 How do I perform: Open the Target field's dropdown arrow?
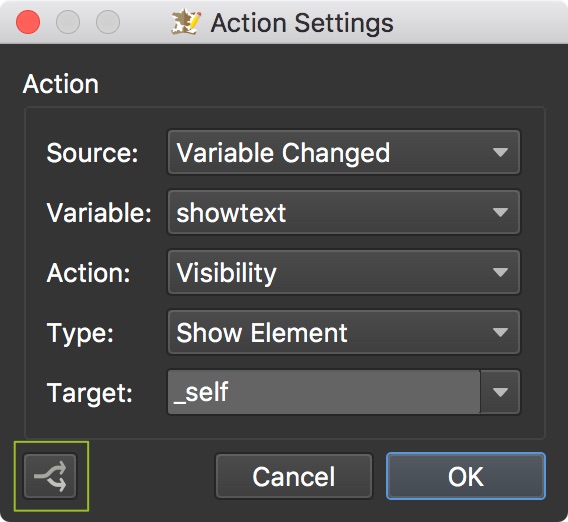coord(500,392)
